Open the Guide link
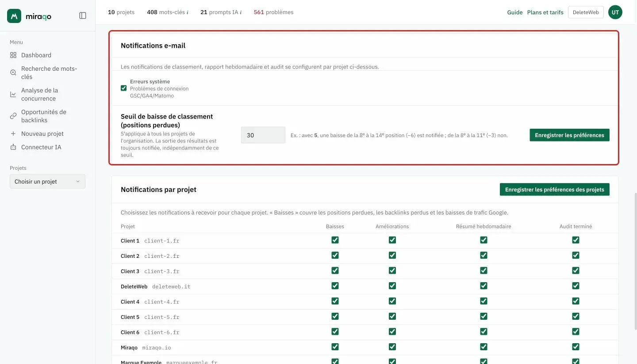This screenshot has height=364, width=637. 515,12
